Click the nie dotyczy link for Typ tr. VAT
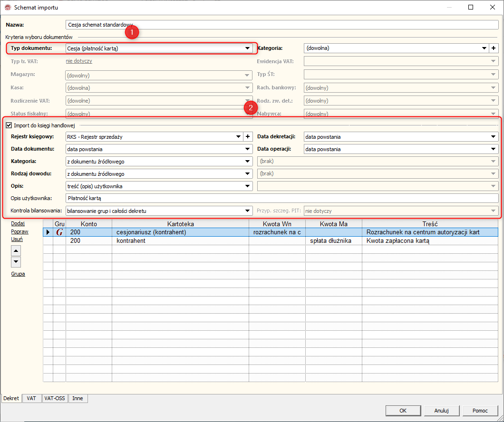This screenshot has height=422, width=504. click(79, 61)
